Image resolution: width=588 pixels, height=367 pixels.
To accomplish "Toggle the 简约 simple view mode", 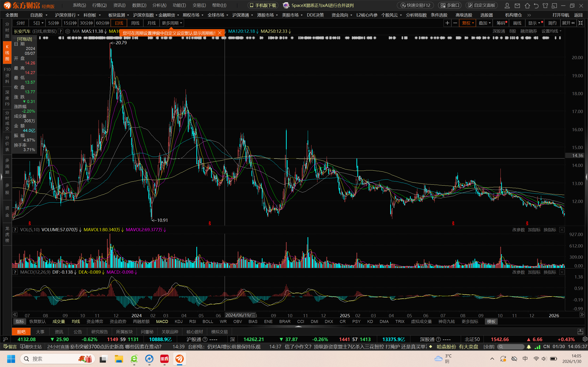I will (552, 23).
